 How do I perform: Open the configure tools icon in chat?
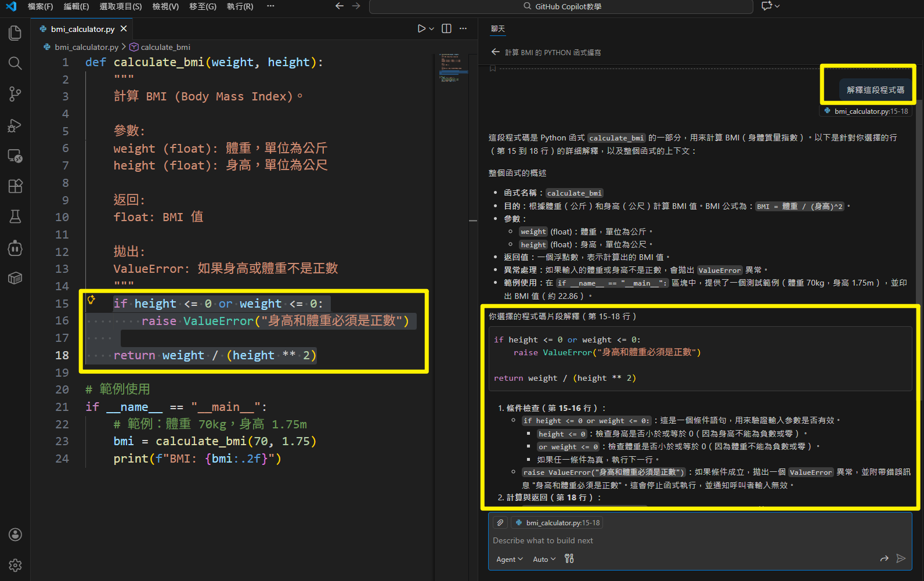coord(569,558)
